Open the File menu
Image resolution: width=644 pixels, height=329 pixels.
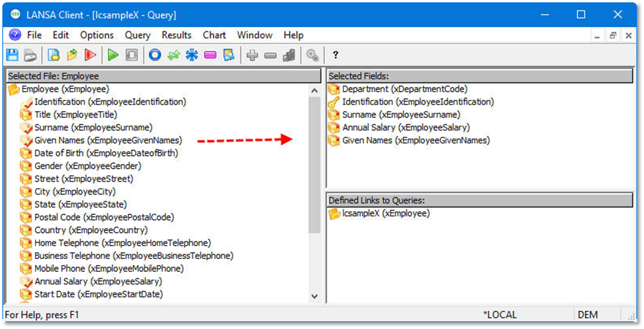pyautogui.click(x=35, y=35)
